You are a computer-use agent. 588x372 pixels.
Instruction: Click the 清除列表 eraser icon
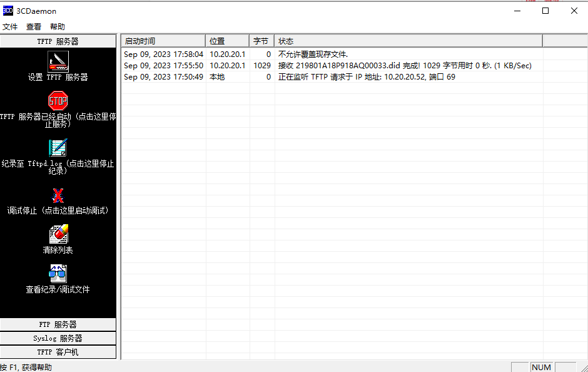(59, 234)
